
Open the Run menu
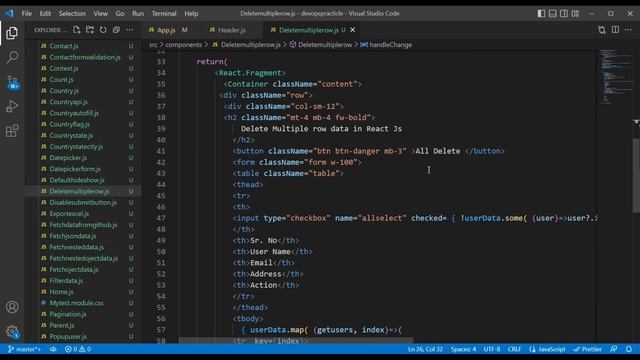pyautogui.click(x=138, y=13)
